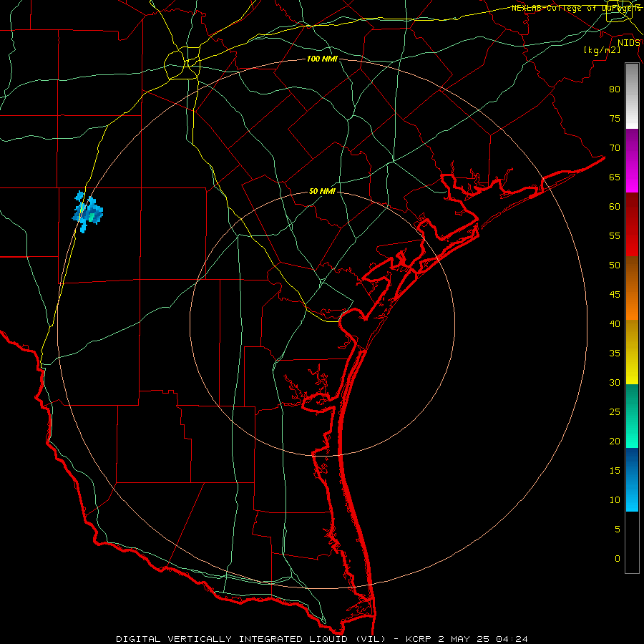Click the NIDS label

point(629,43)
